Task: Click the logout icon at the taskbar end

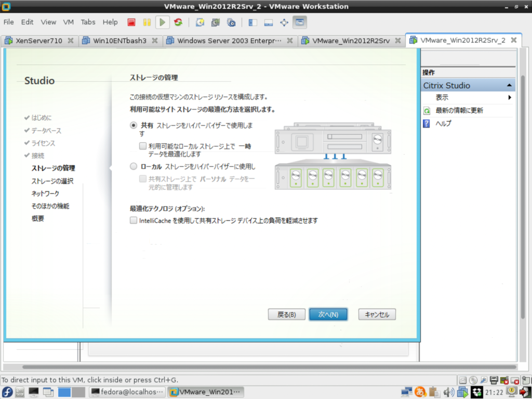Action: pyautogui.click(x=526, y=392)
